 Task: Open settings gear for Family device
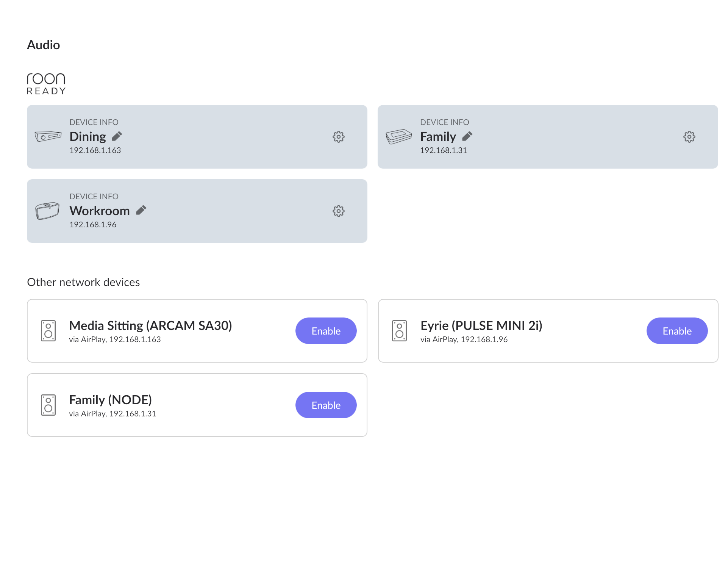[689, 137]
